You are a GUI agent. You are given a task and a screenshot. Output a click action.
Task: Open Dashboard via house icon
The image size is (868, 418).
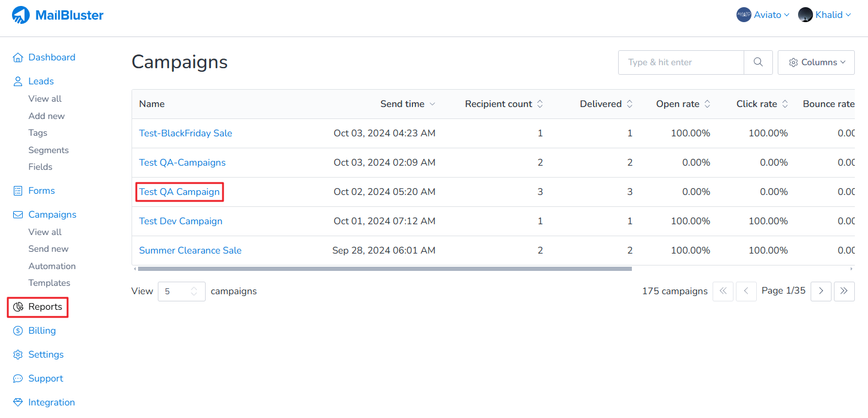18,57
